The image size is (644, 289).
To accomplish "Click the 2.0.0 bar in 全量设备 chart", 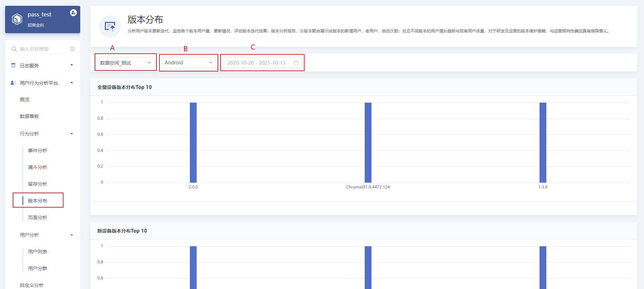I will tap(193, 143).
